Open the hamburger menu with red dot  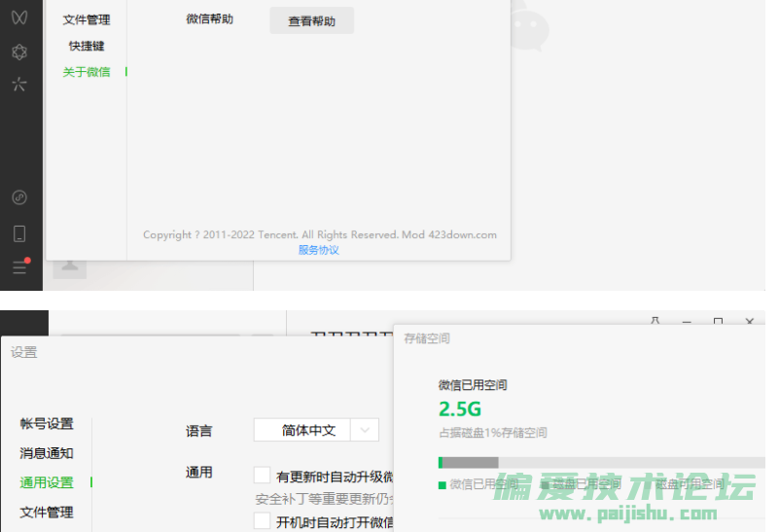19,267
